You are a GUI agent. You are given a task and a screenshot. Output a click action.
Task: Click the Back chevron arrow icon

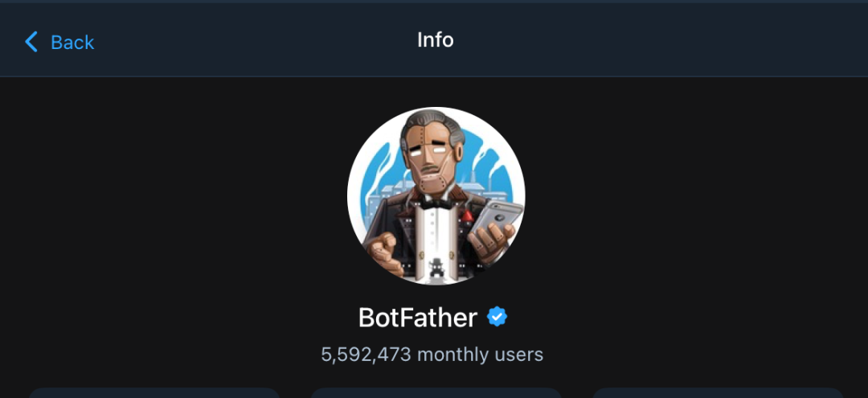31,42
